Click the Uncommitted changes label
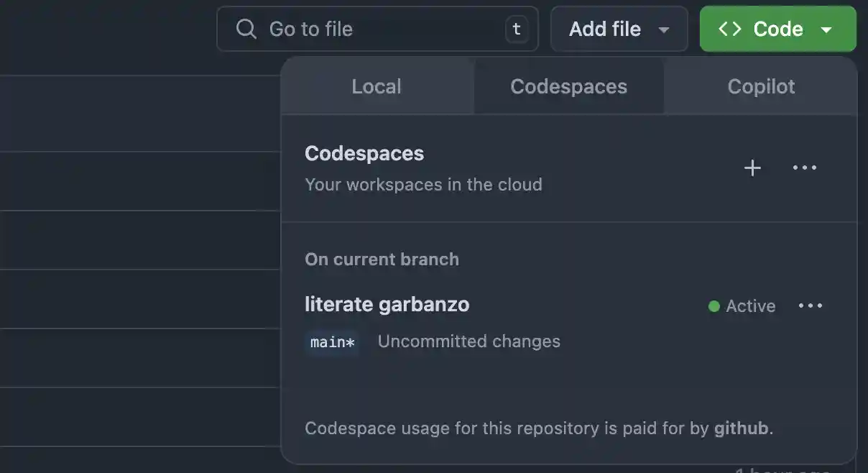The height and width of the screenshot is (473, 868). pyautogui.click(x=468, y=341)
